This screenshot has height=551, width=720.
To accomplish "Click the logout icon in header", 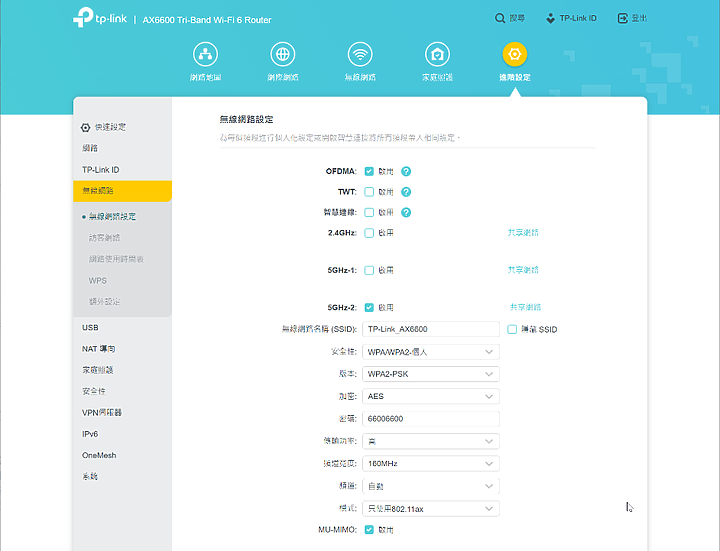I will 622,18.
